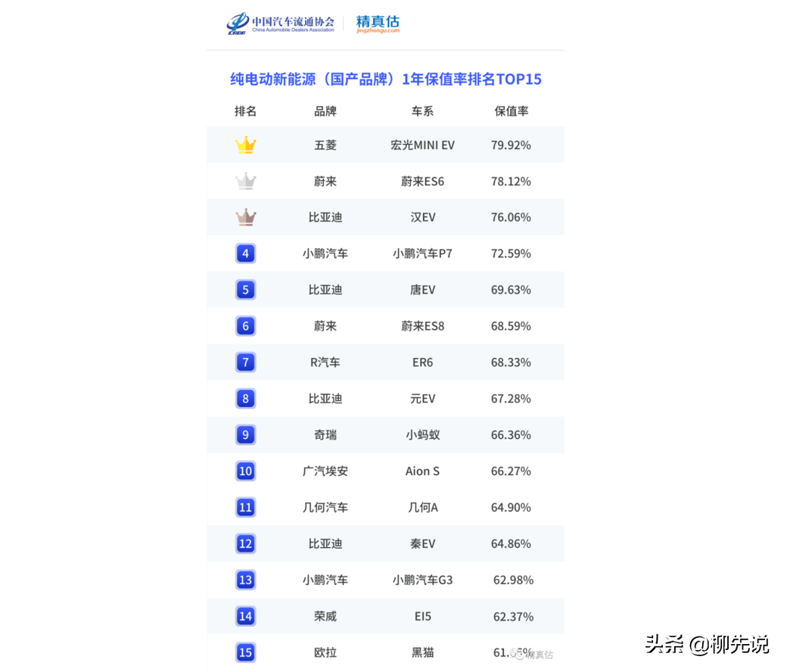
Task: Click the model cell 元EV
Action: 422,399
